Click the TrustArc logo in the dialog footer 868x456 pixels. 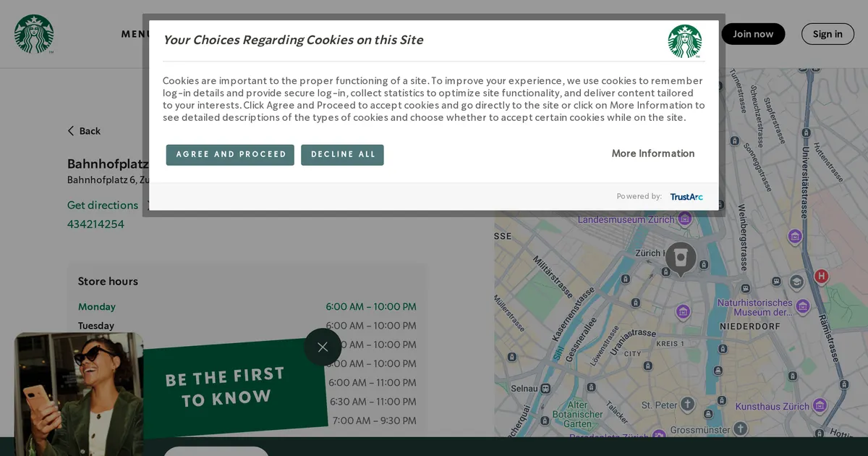pos(686,197)
